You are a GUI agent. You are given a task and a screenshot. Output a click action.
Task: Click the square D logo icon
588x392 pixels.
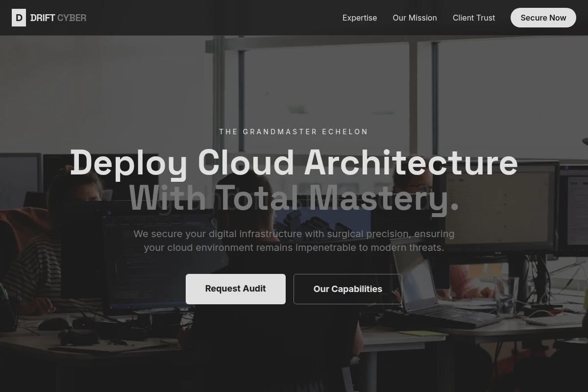[x=19, y=18]
